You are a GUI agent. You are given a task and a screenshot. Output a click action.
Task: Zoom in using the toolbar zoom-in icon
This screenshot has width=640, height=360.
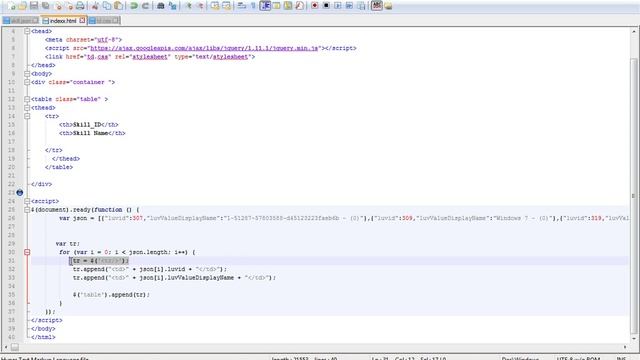[x=188, y=6]
